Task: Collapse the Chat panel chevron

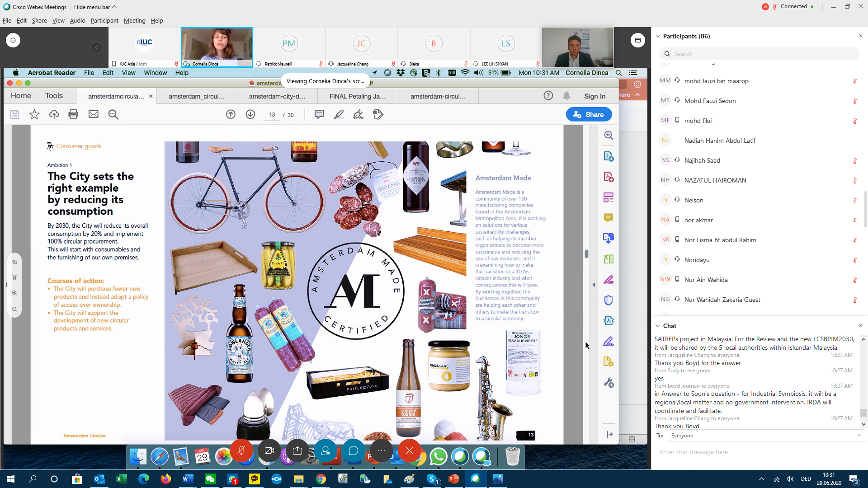Action: 658,326
